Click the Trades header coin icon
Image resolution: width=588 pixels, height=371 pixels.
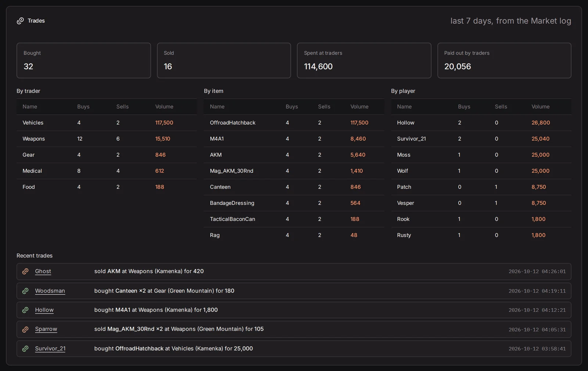(20, 21)
